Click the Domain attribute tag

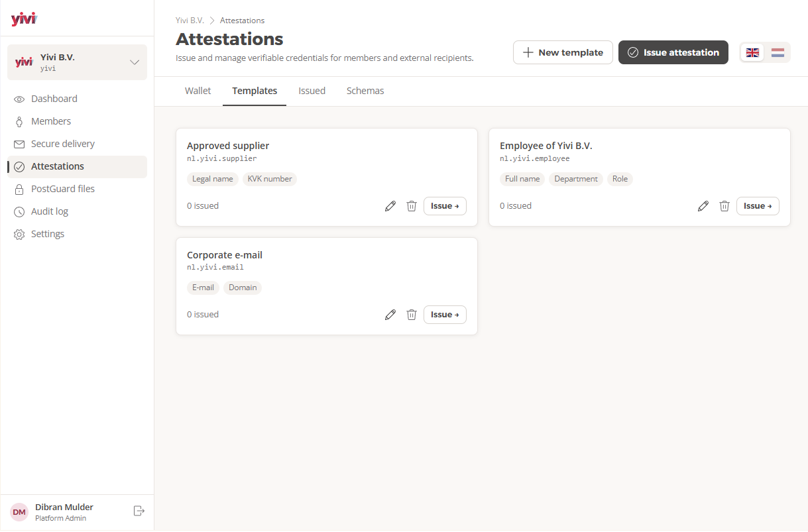(243, 288)
